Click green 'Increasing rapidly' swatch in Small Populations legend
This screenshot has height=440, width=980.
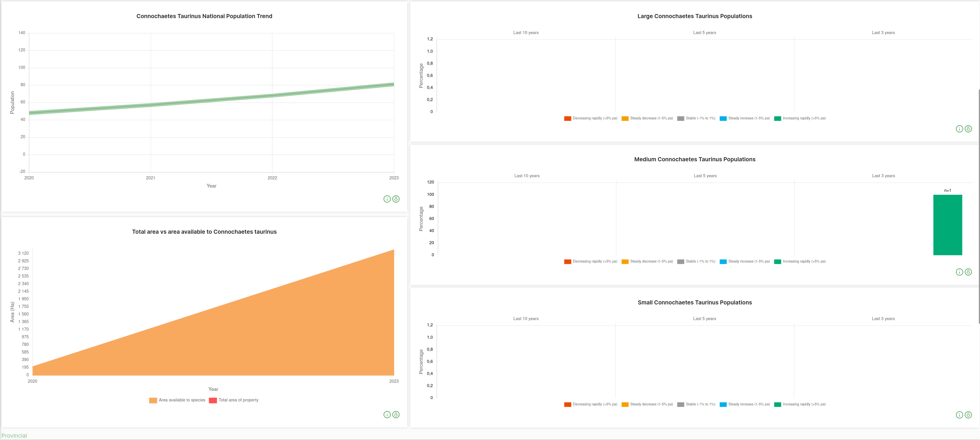pyautogui.click(x=778, y=405)
